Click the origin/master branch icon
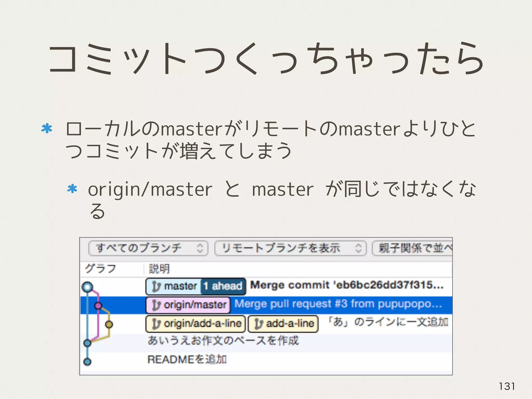Image resolution: width=532 pixels, height=399 pixels. coord(156,305)
